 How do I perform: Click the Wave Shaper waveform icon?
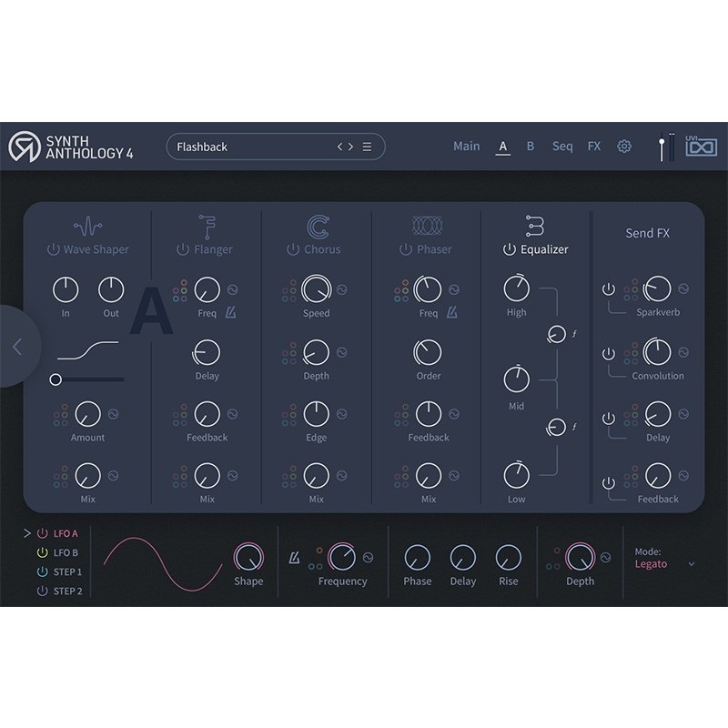[x=87, y=227]
